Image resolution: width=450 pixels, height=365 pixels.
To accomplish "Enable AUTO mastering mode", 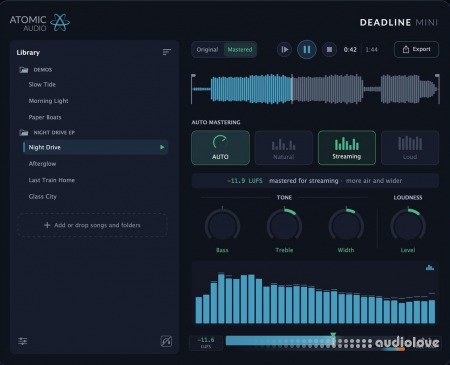I will (220, 148).
